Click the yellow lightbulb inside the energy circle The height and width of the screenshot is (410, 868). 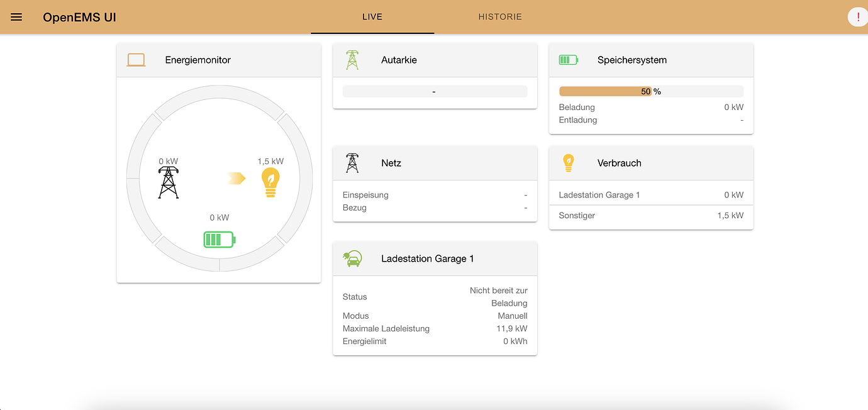(270, 182)
